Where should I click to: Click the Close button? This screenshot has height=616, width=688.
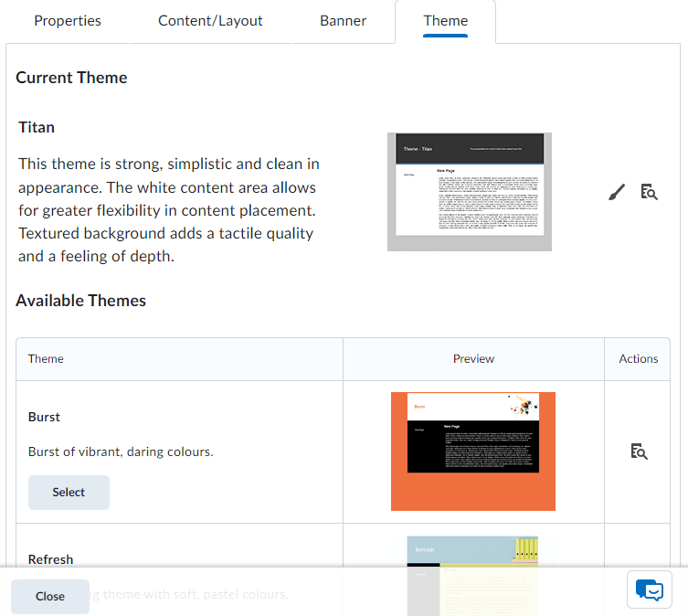tap(50, 596)
